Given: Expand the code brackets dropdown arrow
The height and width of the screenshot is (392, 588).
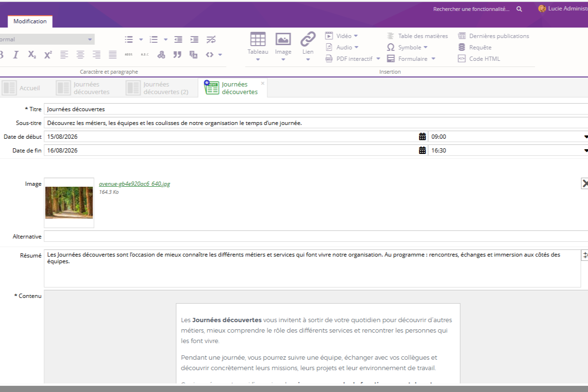Looking at the screenshot, I should click(220, 55).
